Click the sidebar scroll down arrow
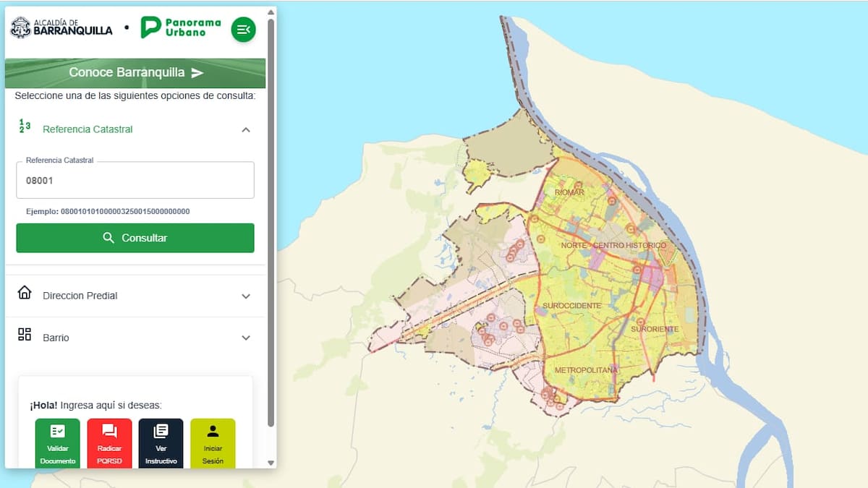Image resolution: width=868 pixels, height=488 pixels. click(x=271, y=463)
